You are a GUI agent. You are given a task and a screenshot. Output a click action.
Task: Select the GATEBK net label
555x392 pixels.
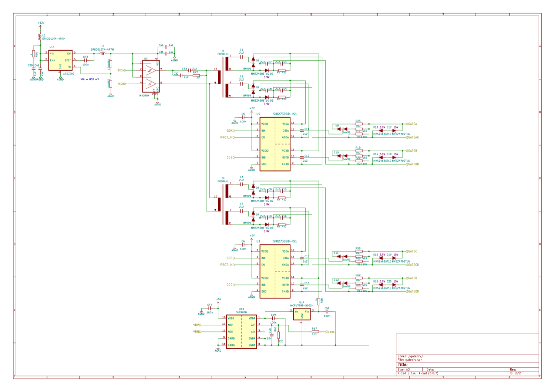coord(413,164)
